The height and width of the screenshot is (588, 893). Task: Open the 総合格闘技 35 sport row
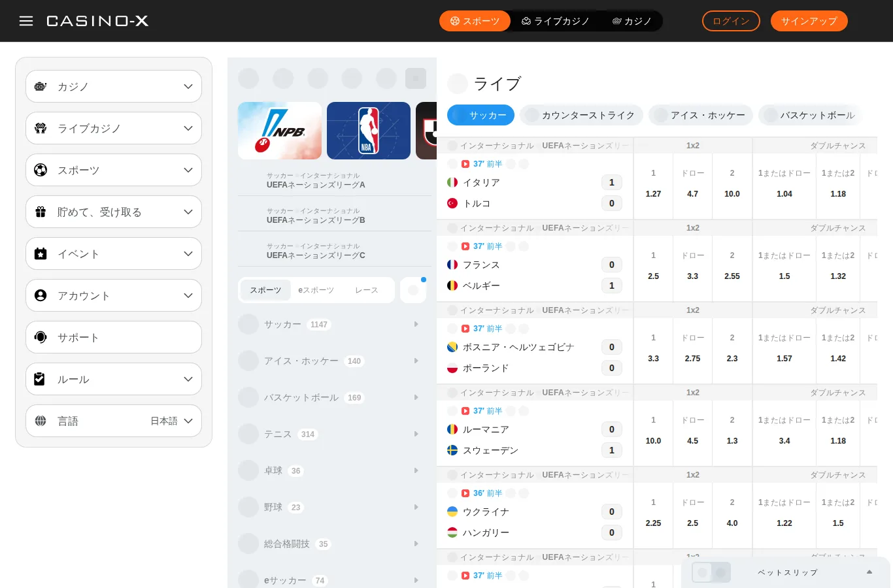tap(332, 544)
